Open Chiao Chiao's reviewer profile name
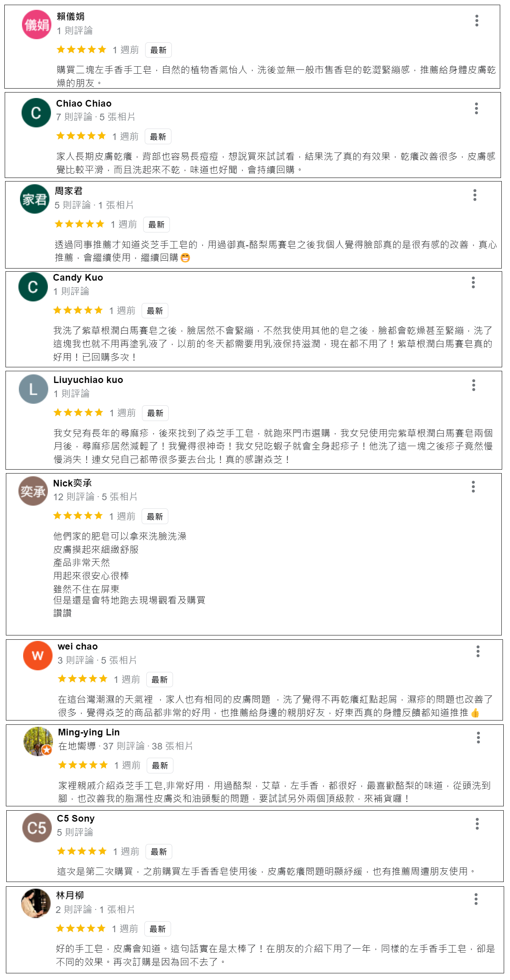Viewport: 510px width, 980px height. click(x=84, y=103)
